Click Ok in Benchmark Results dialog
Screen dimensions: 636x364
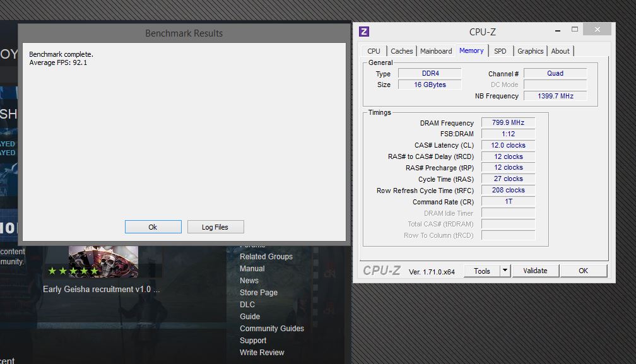153,227
